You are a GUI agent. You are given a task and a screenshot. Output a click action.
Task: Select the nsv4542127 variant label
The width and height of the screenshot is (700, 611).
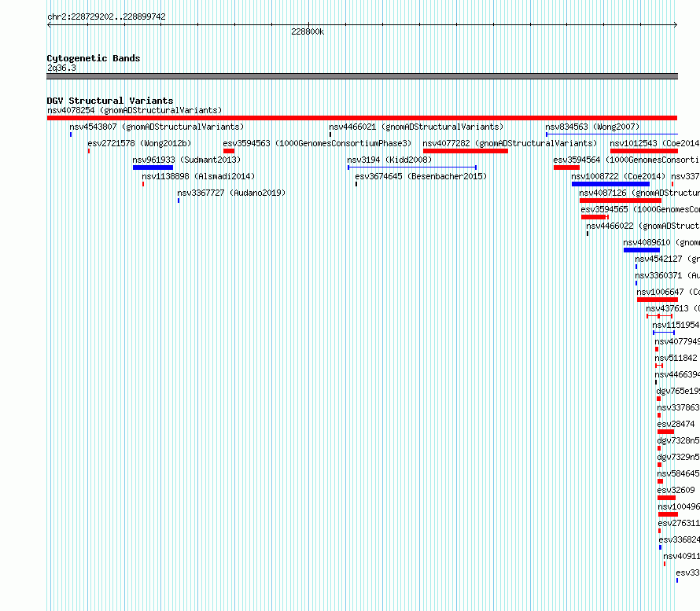(x=667, y=259)
